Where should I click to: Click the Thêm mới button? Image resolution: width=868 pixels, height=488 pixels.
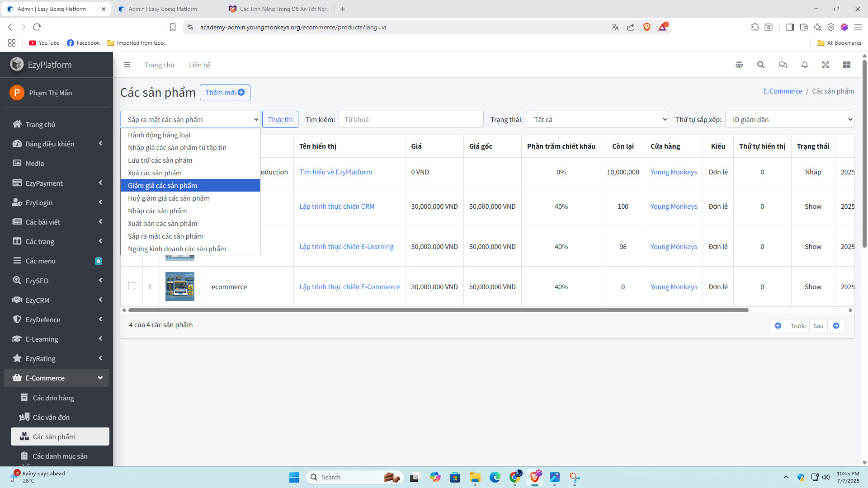point(225,92)
